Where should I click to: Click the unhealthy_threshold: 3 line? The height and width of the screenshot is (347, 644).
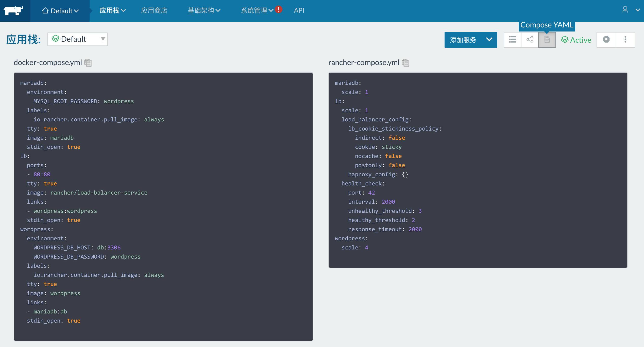pyautogui.click(x=385, y=211)
